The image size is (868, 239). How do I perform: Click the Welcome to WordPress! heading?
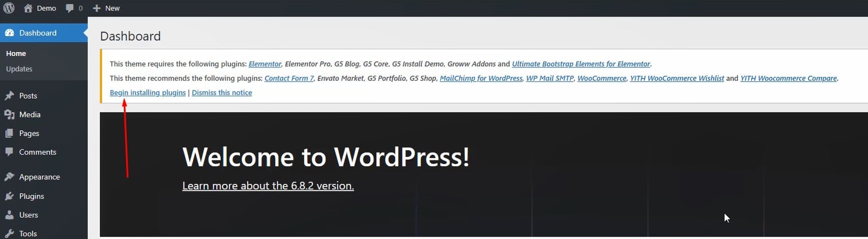(326, 156)
